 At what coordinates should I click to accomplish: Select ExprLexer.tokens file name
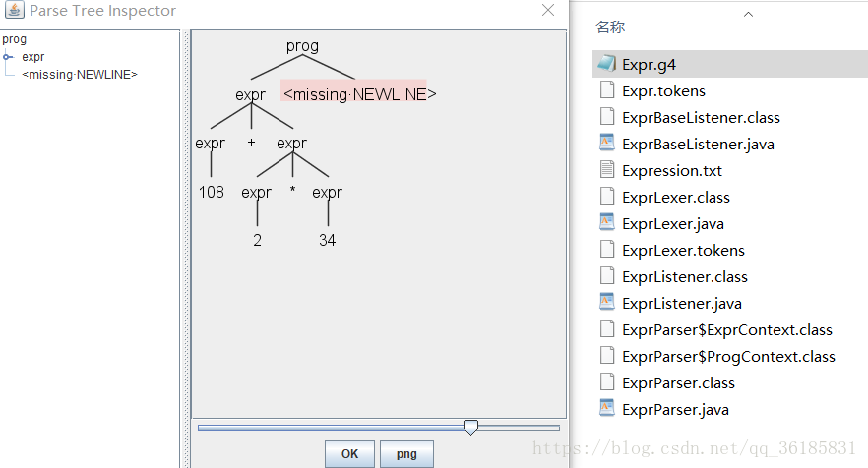(x=683, y=251)
